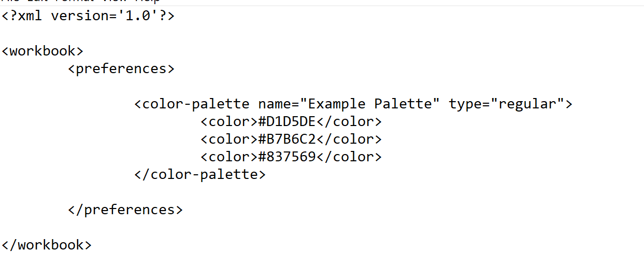Click the closing preferences tag
The width and height of the screenshot is (644, 264).
coord(125,210)
